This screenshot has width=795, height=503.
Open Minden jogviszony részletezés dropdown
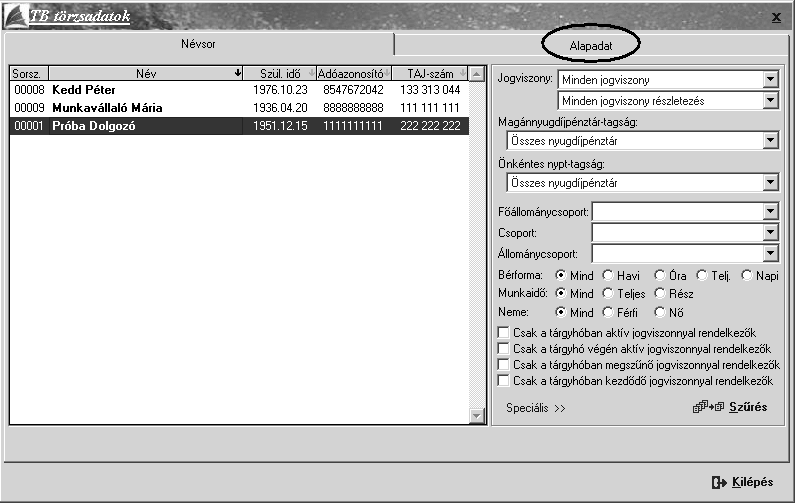[x=770, y=100]
